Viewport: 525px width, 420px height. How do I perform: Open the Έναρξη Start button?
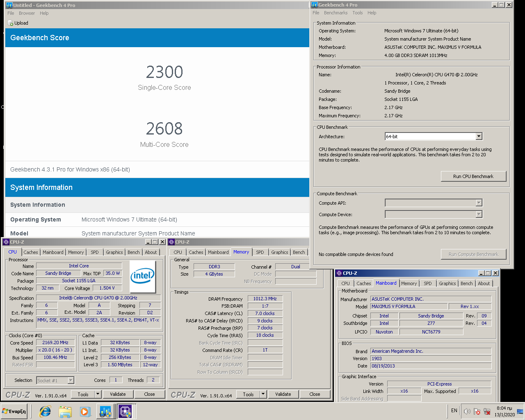click(x=14, y=411)
